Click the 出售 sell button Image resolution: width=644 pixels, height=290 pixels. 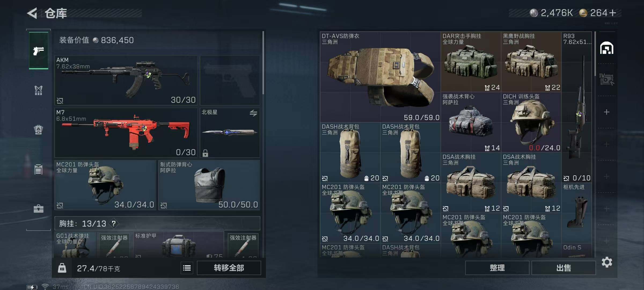pyautogui.click(x=563, y=268)
